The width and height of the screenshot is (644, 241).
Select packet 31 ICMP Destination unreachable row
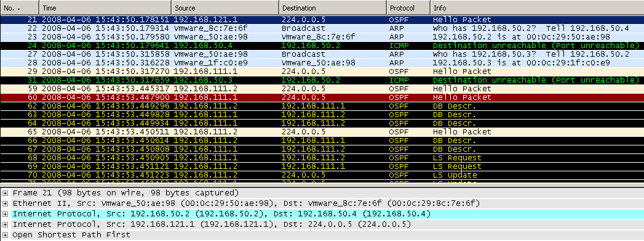322,80
